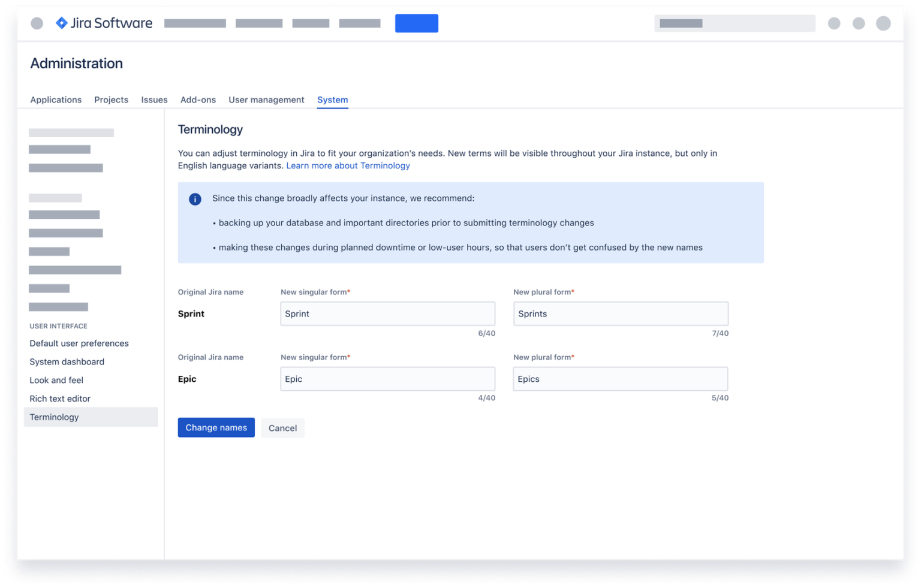The width and height of the screenshot is (921, 588).
Task: Click the info icon in the blue notice banner
Action: click(195, 198)
